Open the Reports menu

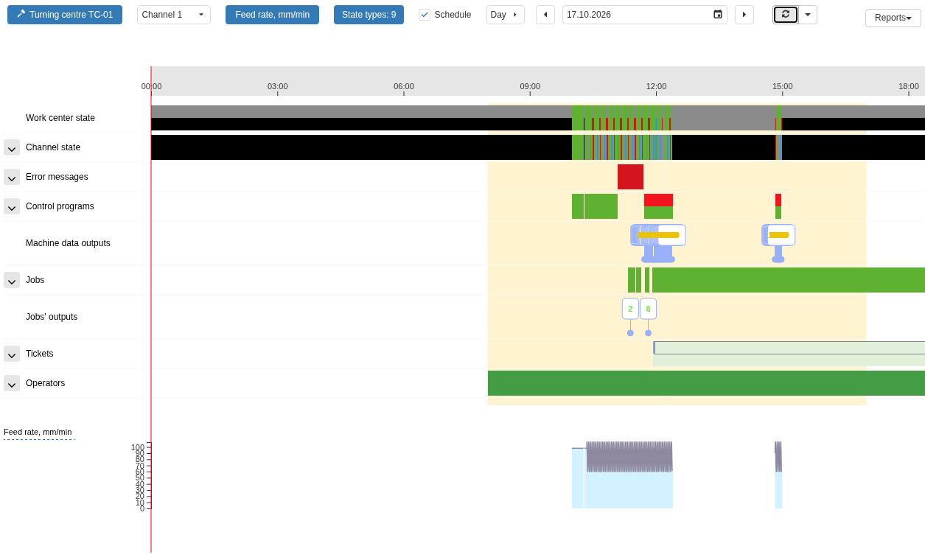tap(893, 18)
